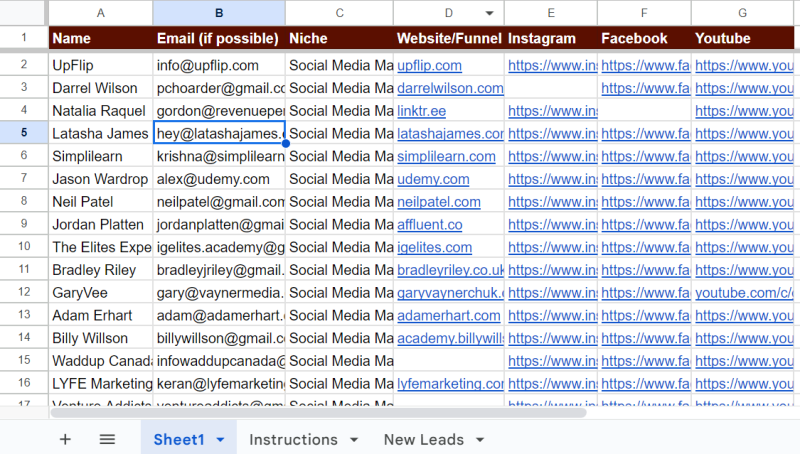Open the all sheets list icon
This screenshot has width=800, height=454.
pyautogui.click(x=107, y=439)
